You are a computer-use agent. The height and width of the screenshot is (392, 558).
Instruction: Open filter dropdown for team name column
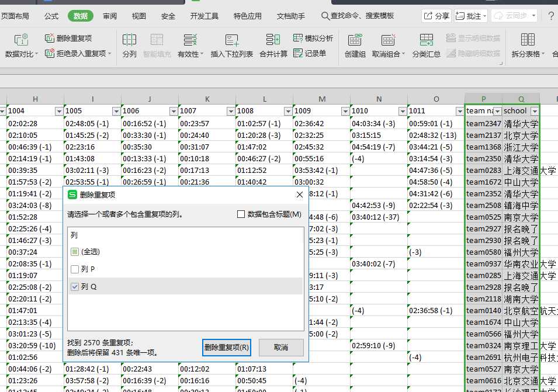[497, 112]
